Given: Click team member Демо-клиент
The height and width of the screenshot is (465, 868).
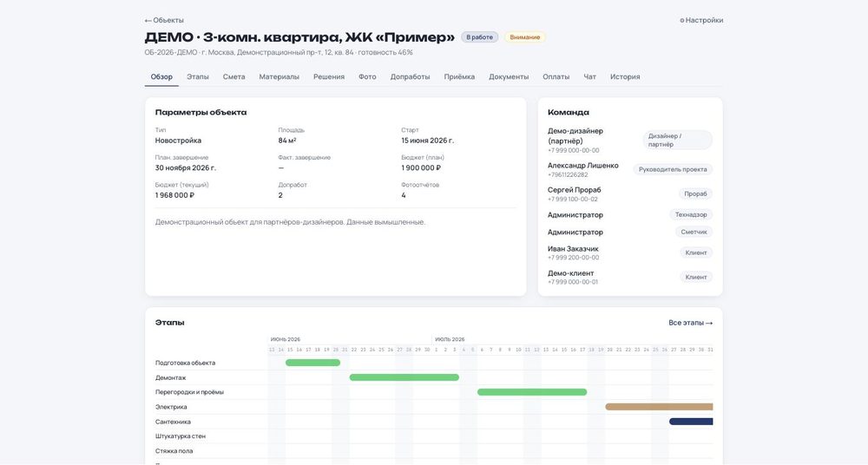Looking at the screenshot, I should point(571,273).
